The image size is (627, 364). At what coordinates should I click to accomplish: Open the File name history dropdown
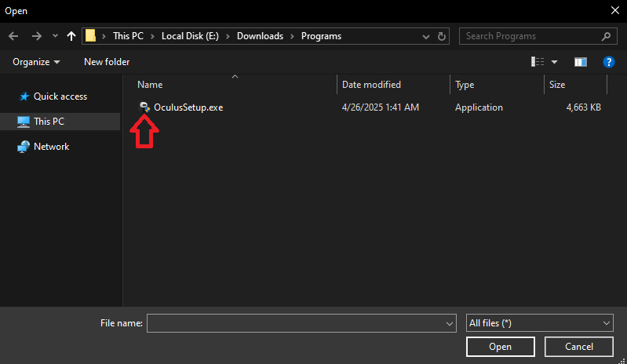click(450, 324)
